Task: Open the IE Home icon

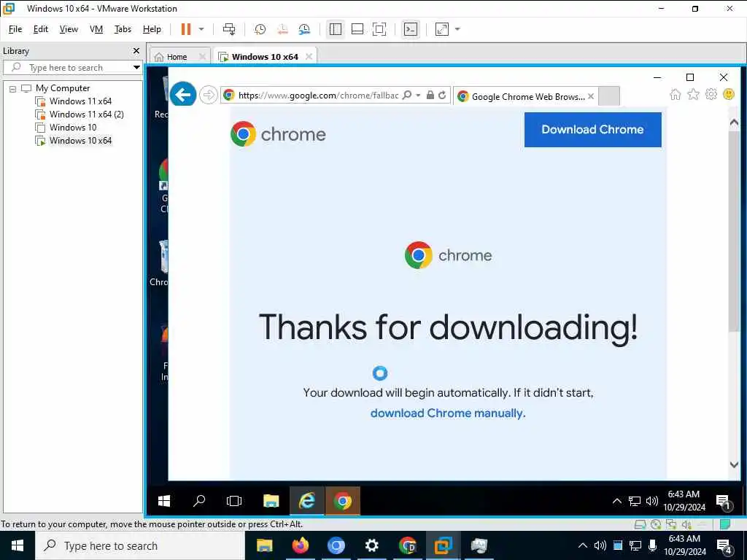Action: click(676, 94)
